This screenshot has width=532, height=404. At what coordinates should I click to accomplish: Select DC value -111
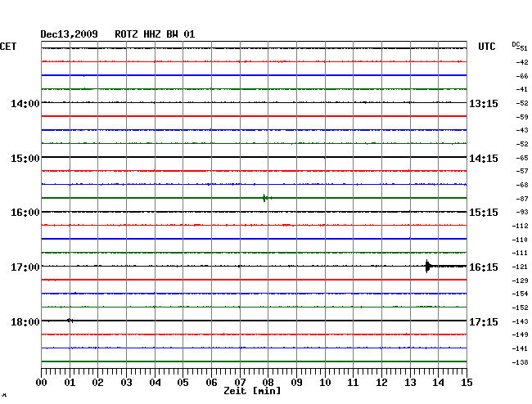[x=520, y=253]
